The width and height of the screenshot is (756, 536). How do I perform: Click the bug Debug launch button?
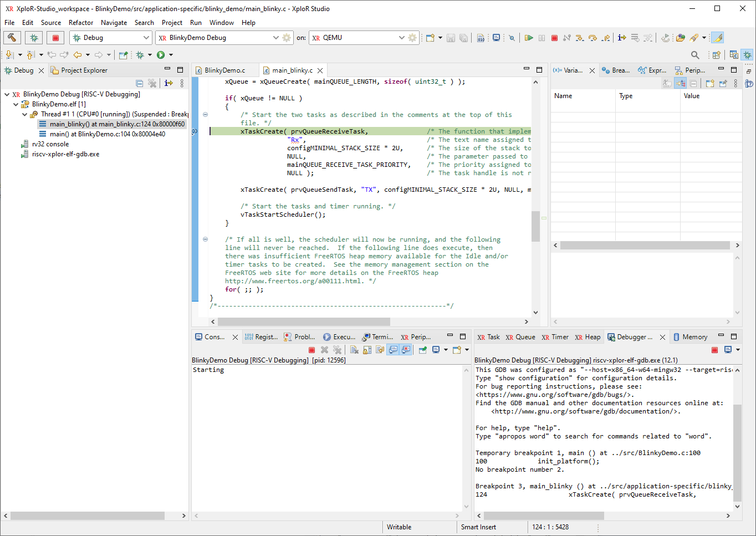34,38
